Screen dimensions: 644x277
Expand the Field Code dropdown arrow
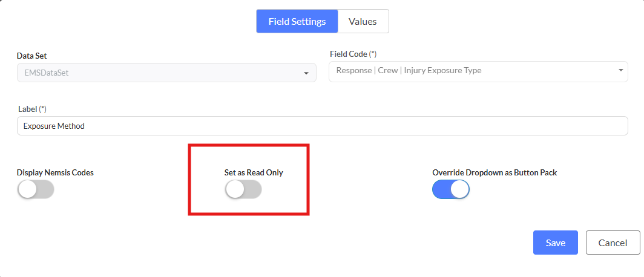[x=620, y=70]
